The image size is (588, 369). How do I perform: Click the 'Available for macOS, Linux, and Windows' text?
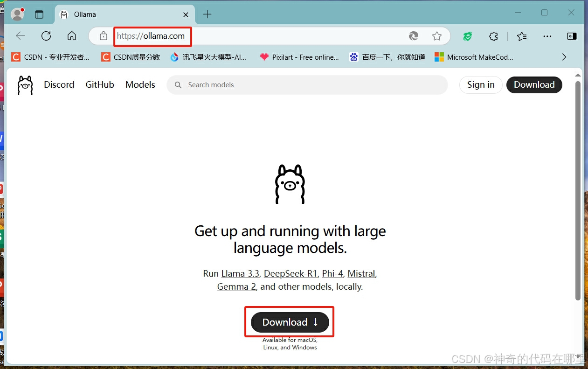coord(290,344)
